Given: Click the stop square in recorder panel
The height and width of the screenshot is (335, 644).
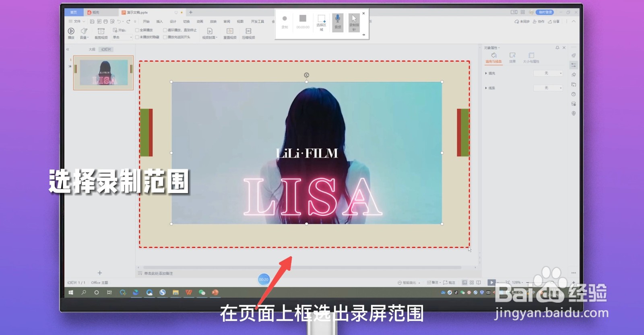Looking at the screenshot, I should pyautogui.click(x=303, y=18).
